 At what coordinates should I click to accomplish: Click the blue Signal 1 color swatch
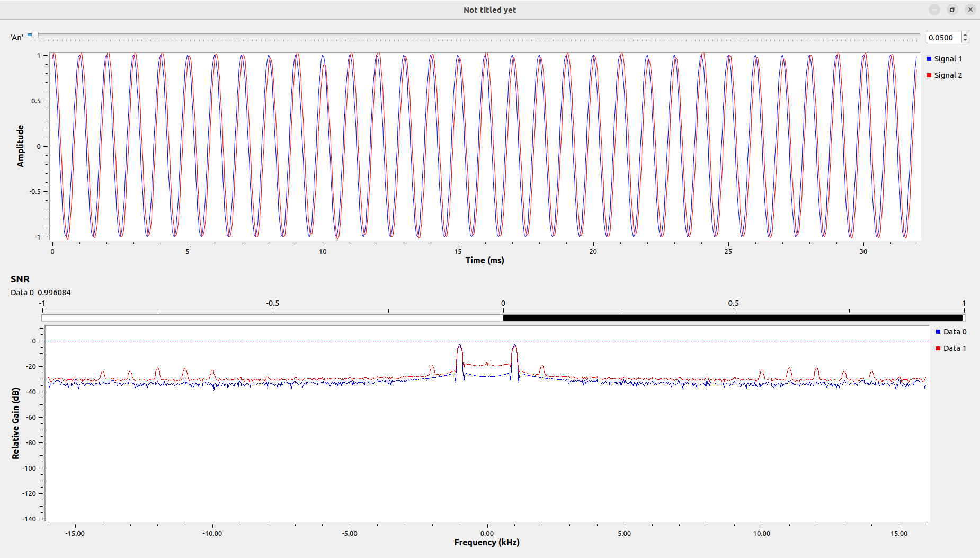pos(929,59)
